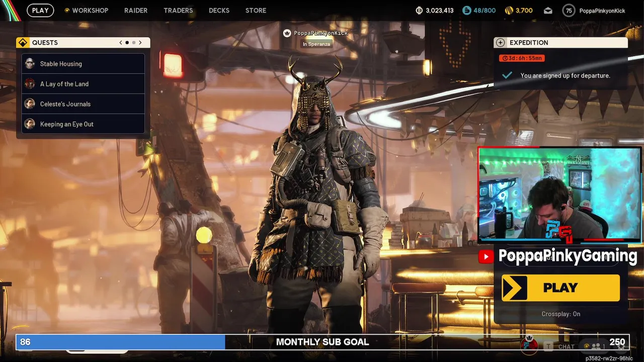Click the Expedition plus-circle icon
This screenshot has width=644, height=362.
point(500,43)
